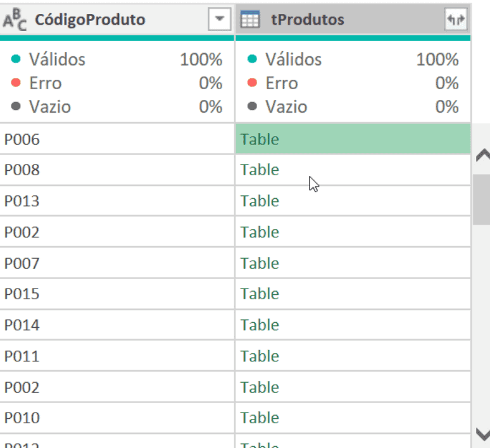Open the highlighted Table link in P006 row
490x448 pixels.
coord(260,139)
